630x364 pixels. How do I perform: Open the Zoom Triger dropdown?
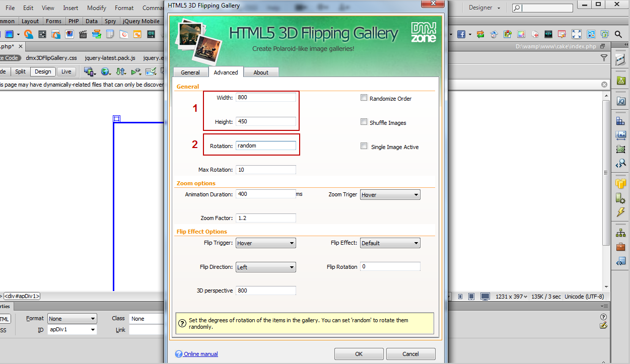[x=390, y=195]
